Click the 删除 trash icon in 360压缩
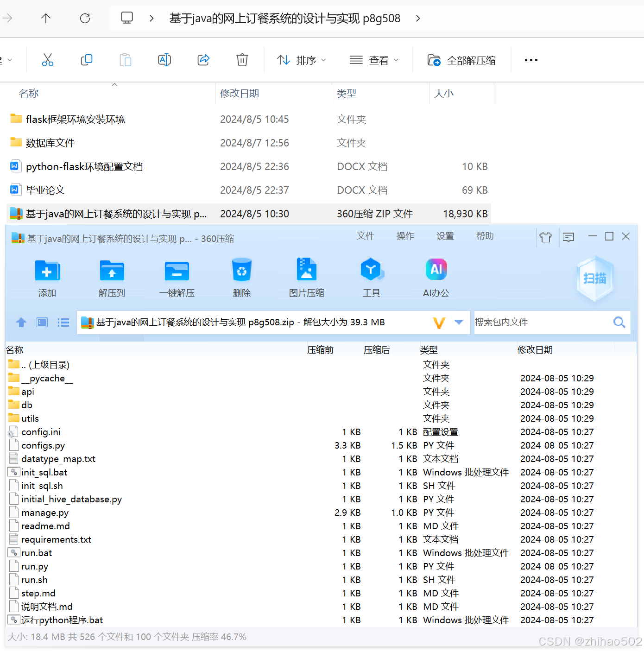 (241, 277)
